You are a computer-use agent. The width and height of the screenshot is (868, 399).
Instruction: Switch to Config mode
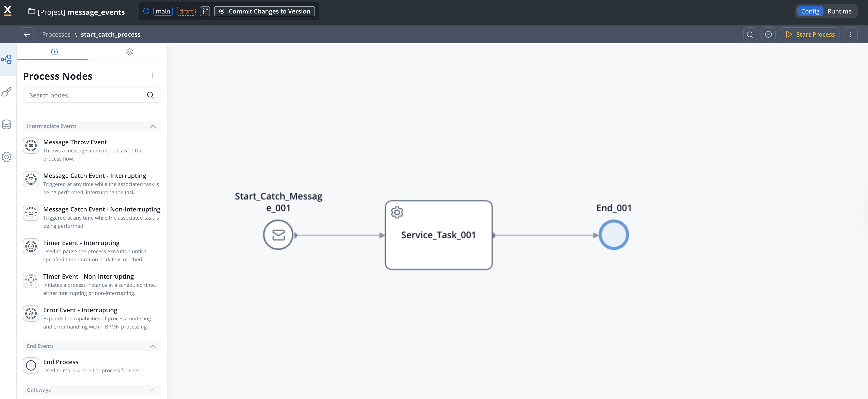[x=810, y=11]
